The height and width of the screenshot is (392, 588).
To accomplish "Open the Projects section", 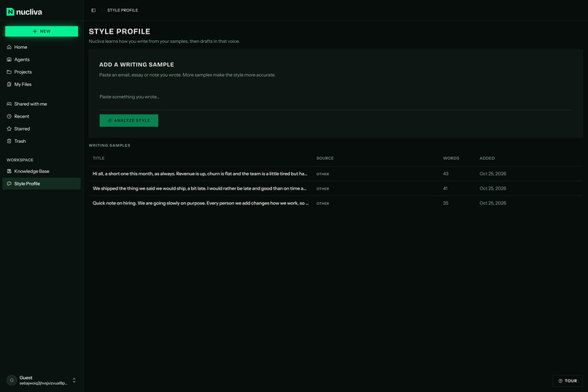I will (x=42, y=72).
